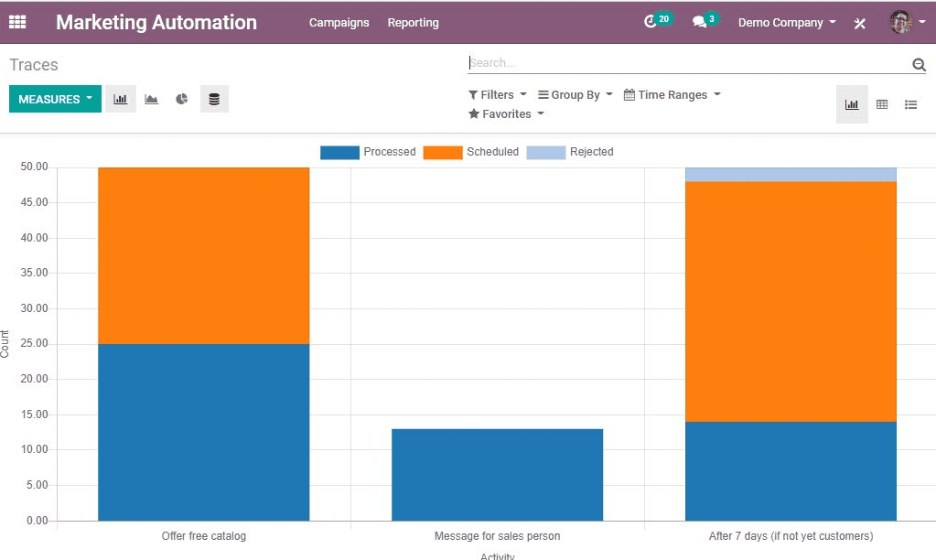Expand the Filters dropdown
This screenshot has width=936, height=560.
pyautogui.click(x=497, y=95)
